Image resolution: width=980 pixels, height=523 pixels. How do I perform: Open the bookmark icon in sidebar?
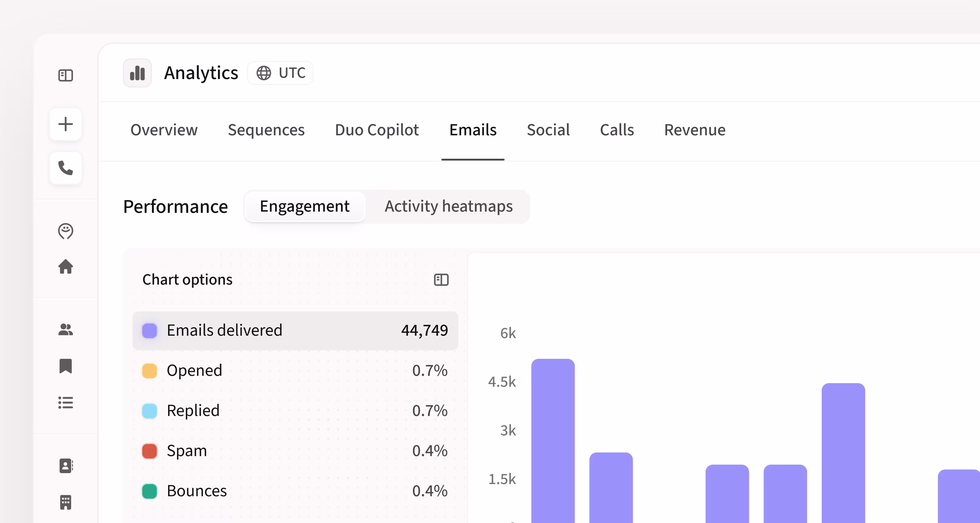pos(65,366)
